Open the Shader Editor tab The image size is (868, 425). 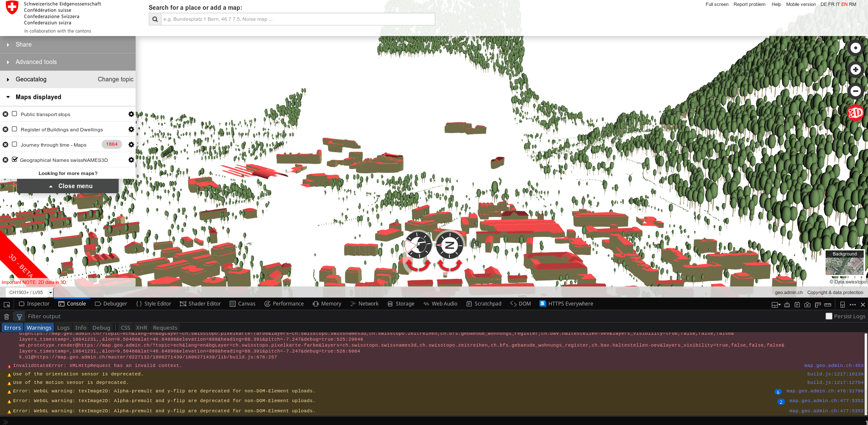(200, 304)
